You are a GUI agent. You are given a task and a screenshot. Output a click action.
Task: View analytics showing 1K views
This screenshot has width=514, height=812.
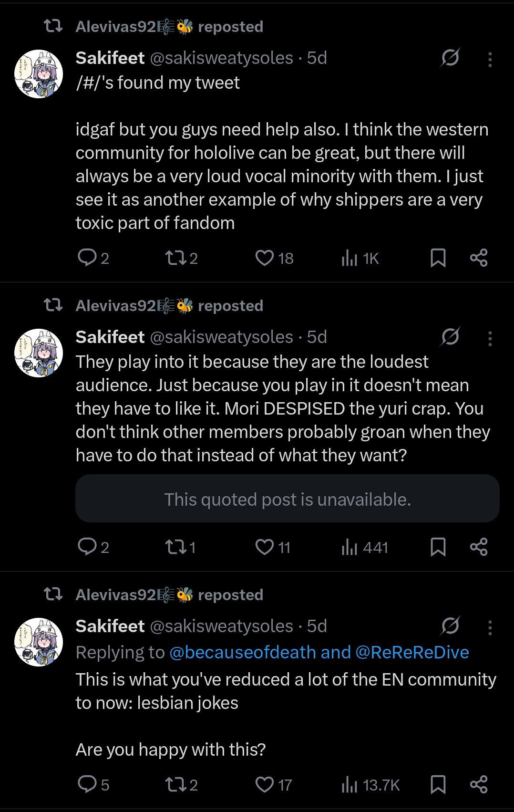point(360,258)
